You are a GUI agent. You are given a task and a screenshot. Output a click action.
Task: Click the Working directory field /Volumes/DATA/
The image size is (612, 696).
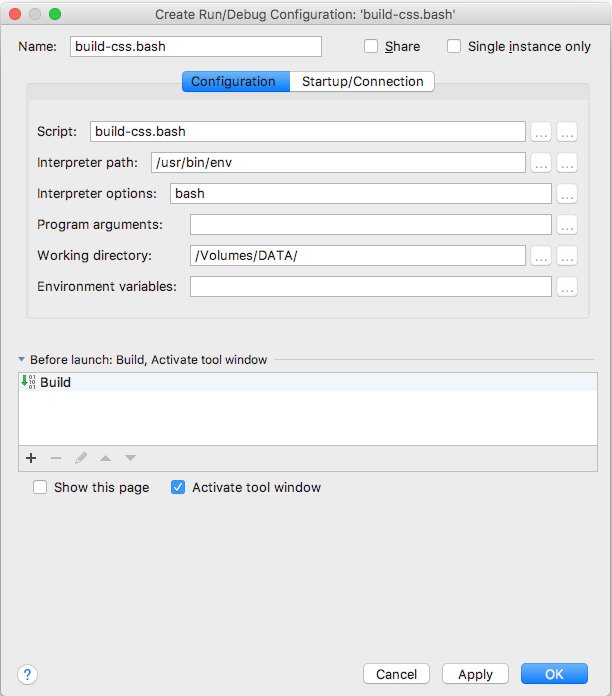(x=358, y=256)
